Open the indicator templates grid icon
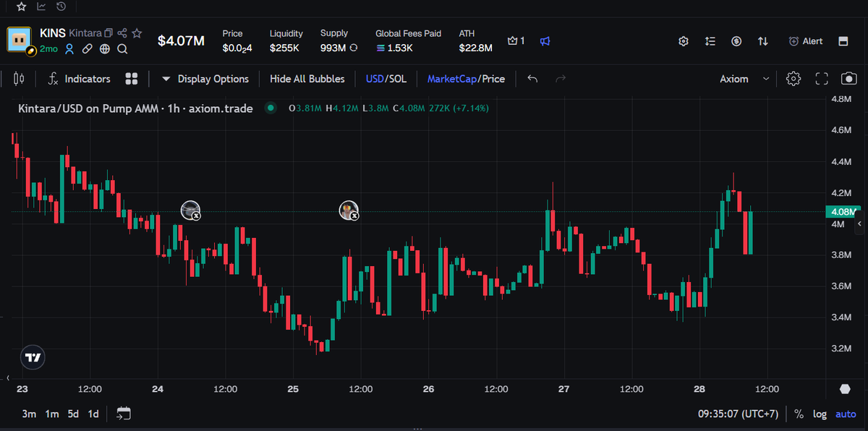Viewport: 868px width, 431px height. click(132, 79)
